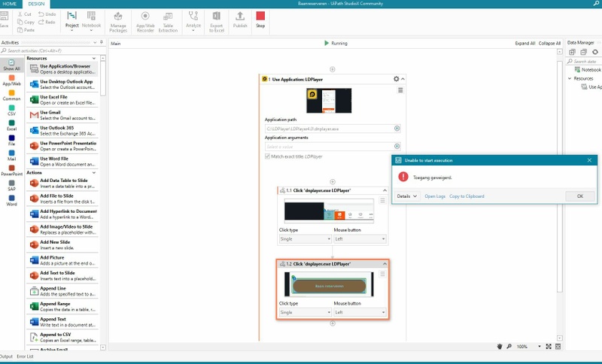Open the Error List tab
This screenshot has height=364, width=602.
pos(25,356)
